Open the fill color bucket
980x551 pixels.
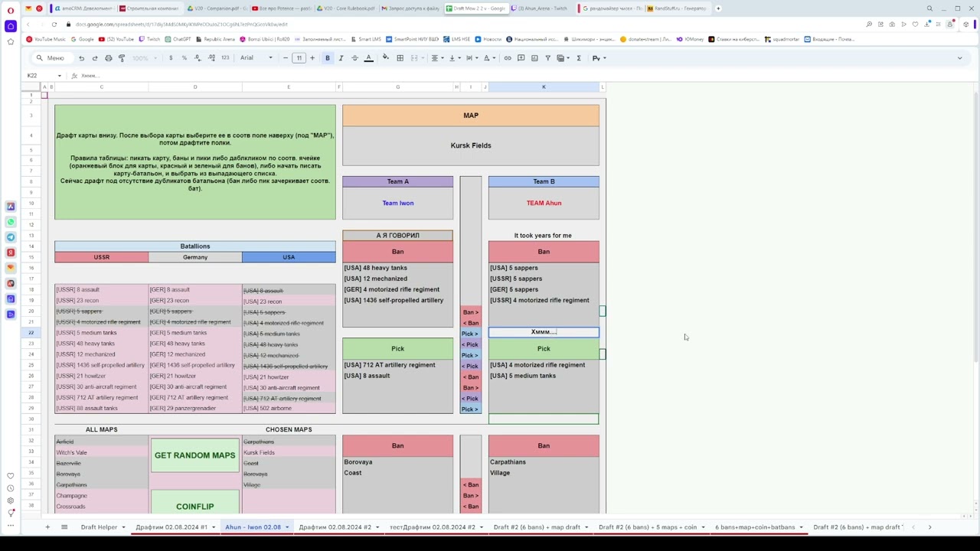[x=386, y=58]
